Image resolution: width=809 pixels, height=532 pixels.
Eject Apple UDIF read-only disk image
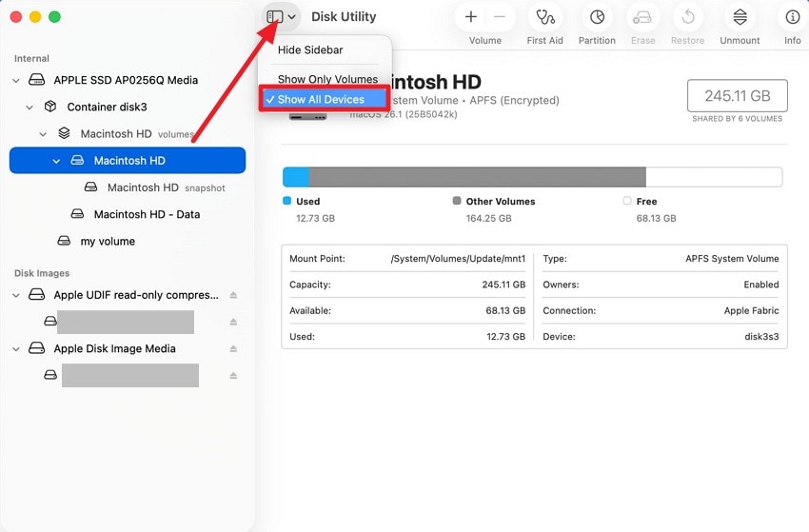tap(233, 295)
